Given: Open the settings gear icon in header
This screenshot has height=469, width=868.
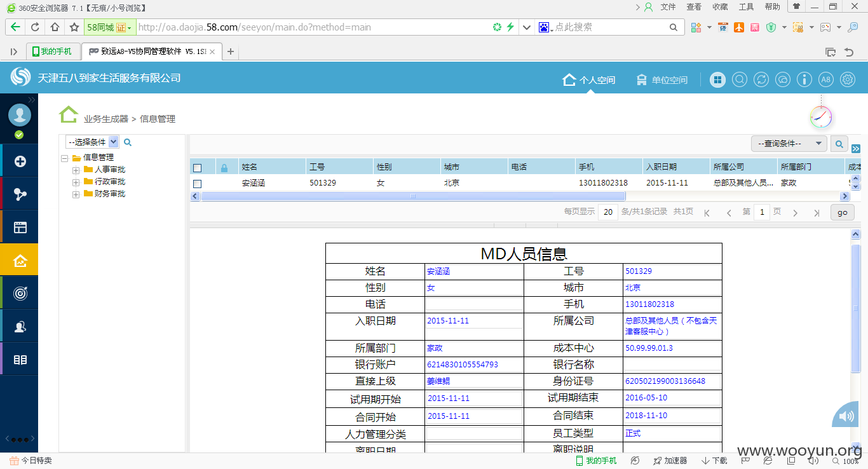Looking at the screenshot, I should pos(848,79).
